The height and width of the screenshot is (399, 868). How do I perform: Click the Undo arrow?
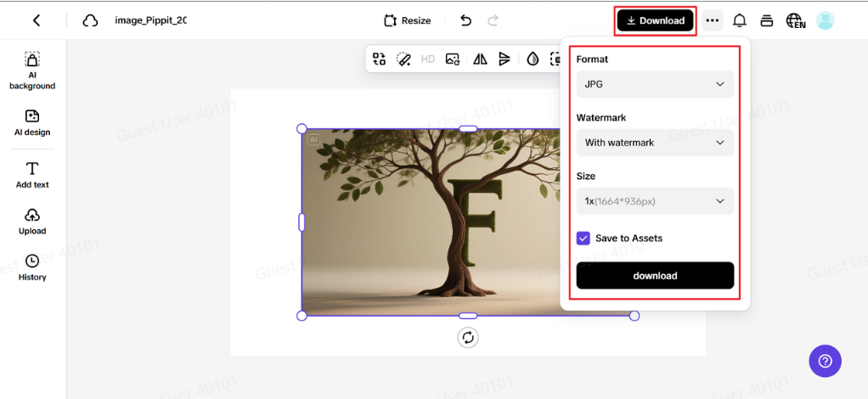point(465,20)
